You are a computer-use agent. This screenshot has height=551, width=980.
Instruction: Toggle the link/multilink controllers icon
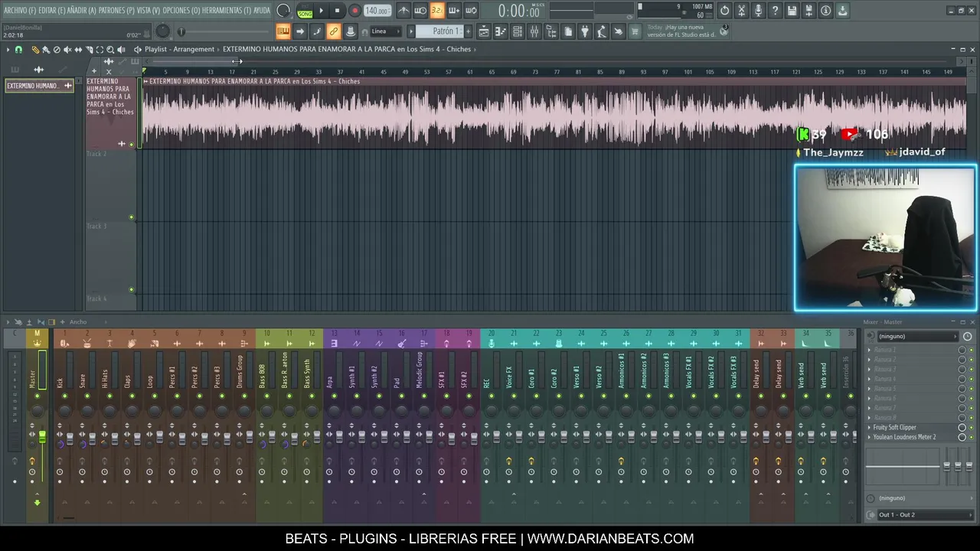click(333, 31)
